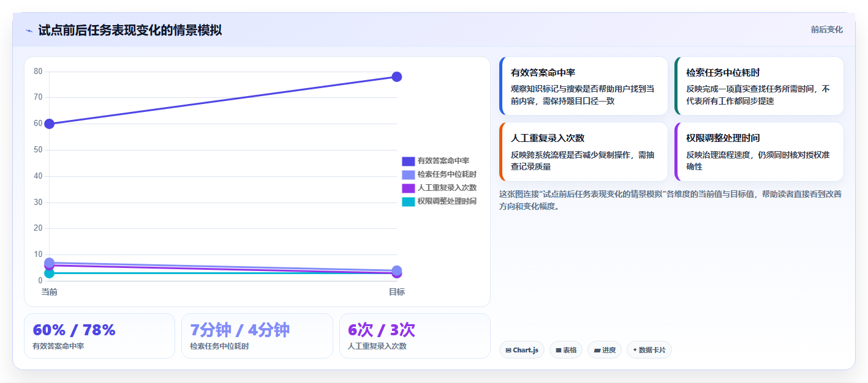The height and width of the screenshot is (383, 868).
Task: Click the paragraph starting 这张图连接
Action: click(x=670, y=200)
